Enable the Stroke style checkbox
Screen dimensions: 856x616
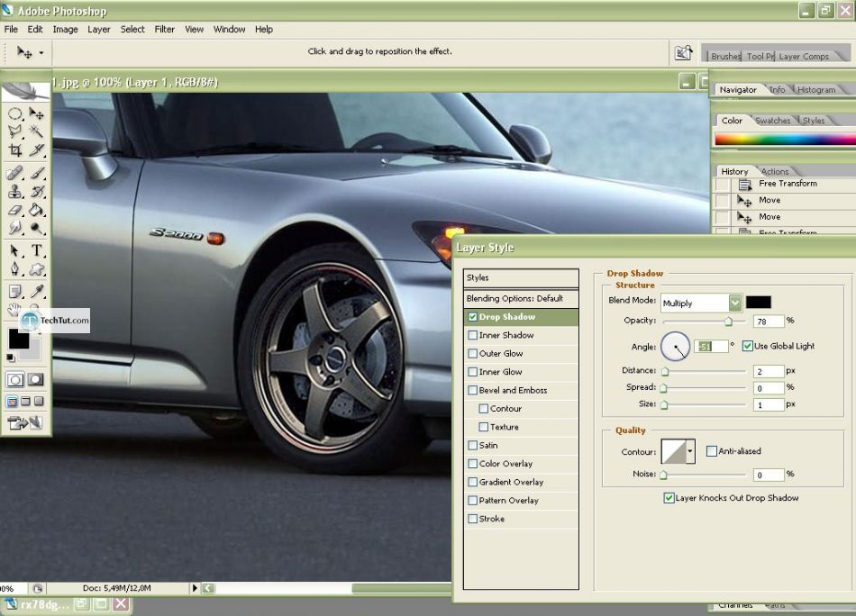[473, 519]
